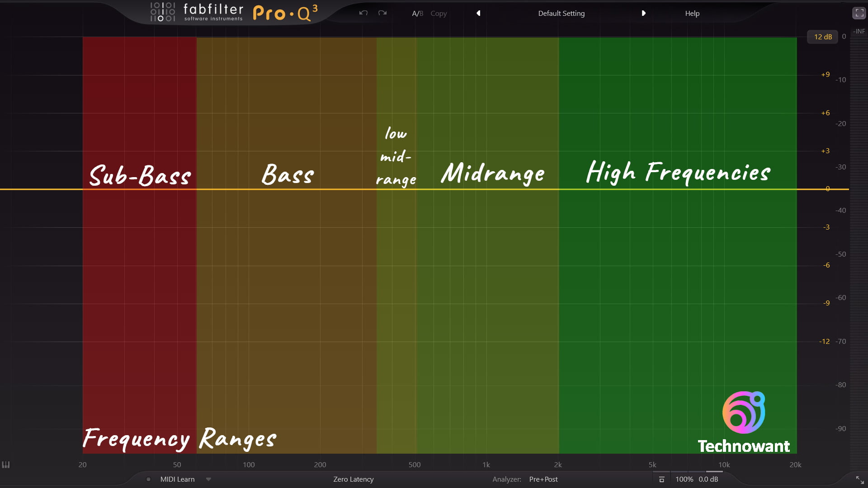Open the 12 dB display range selector
868x488 pixels.
pyautogui.click(x=823, y=37)
